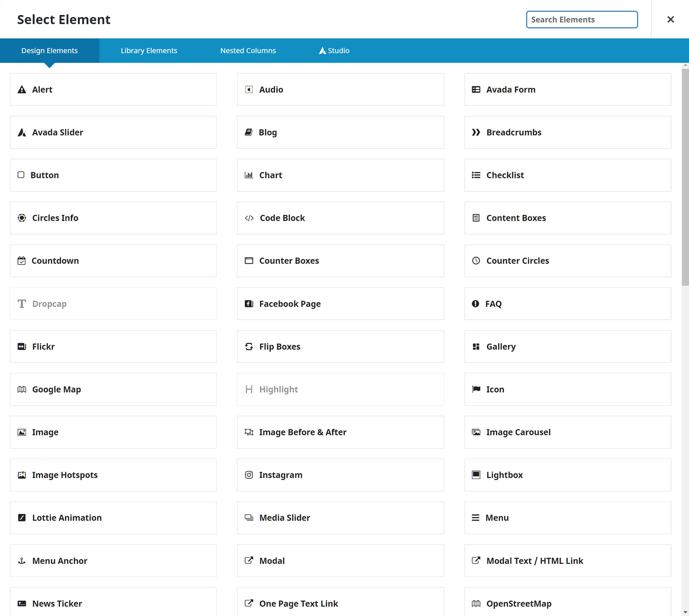Click the Avada Form icon
Image resolution: width=689 pixels, height=616 pixels.
(476, 90)
